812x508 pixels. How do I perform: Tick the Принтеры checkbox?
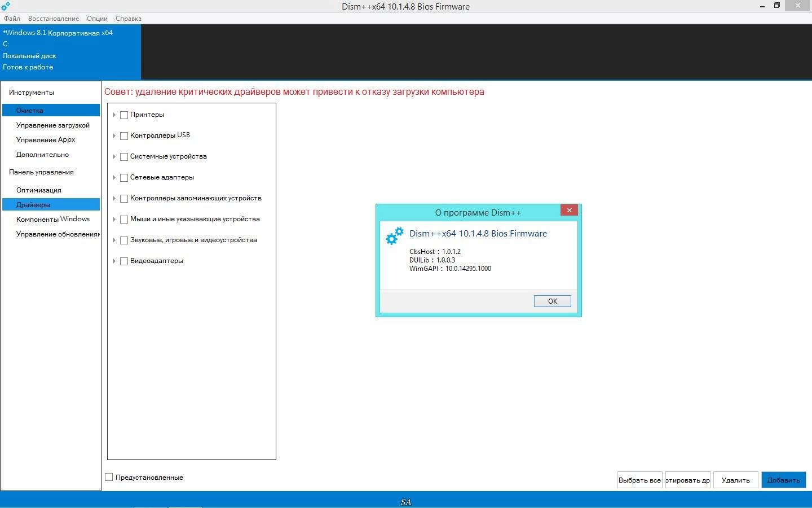click(x=124, y=115)
